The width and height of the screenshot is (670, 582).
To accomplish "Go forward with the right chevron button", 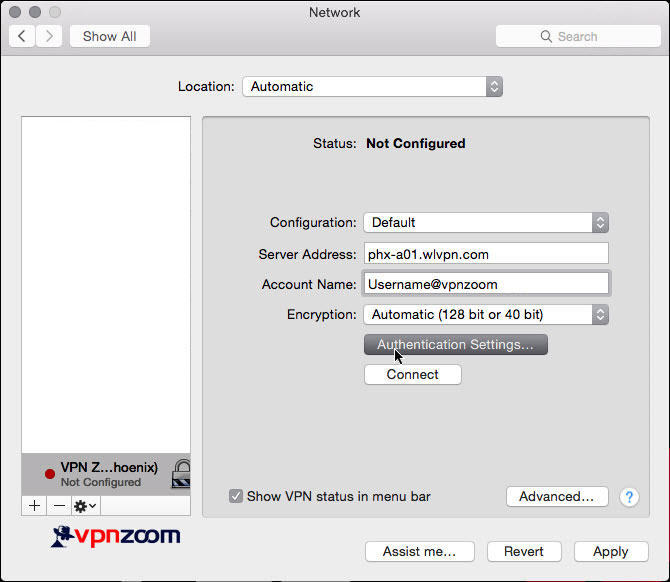I will click(x=49, y=36).
